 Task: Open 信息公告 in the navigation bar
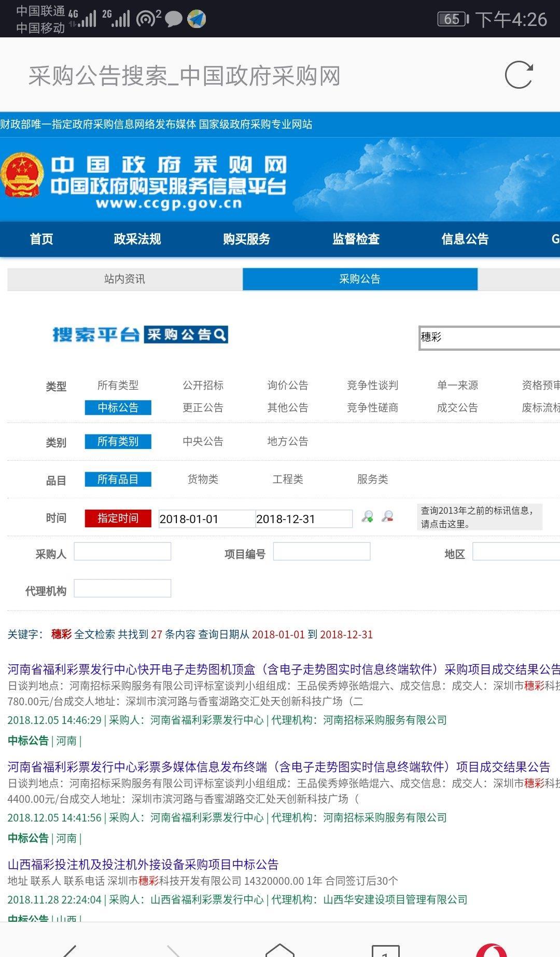pyautogui.click(x=465, y=239)
